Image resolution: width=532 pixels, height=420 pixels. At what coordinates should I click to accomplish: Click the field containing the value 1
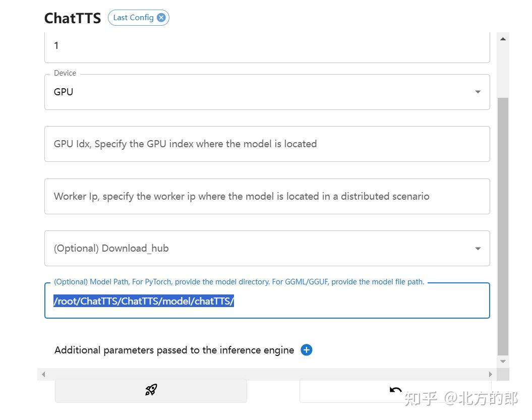point(267,46)
